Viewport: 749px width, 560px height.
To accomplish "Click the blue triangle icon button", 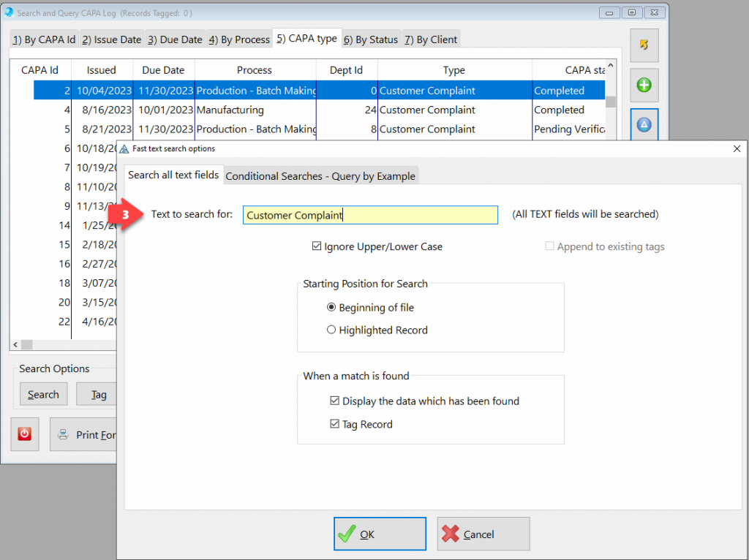I will point(644,124).
